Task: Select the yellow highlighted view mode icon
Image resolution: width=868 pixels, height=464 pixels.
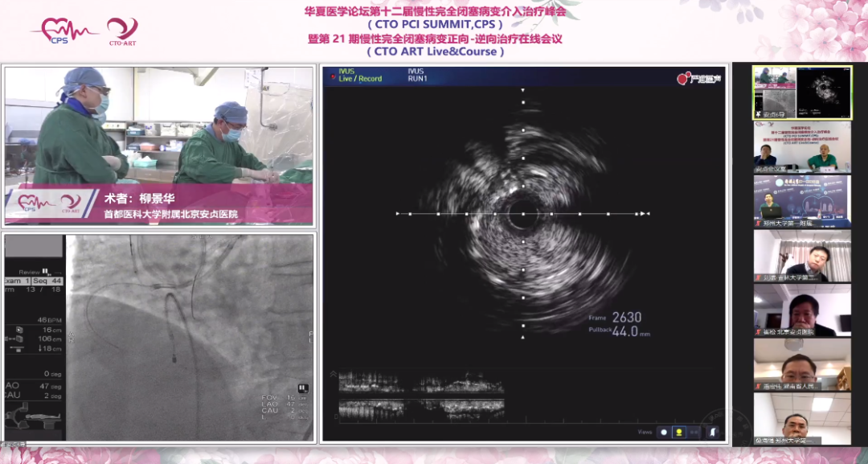Action: pos(679,432)
